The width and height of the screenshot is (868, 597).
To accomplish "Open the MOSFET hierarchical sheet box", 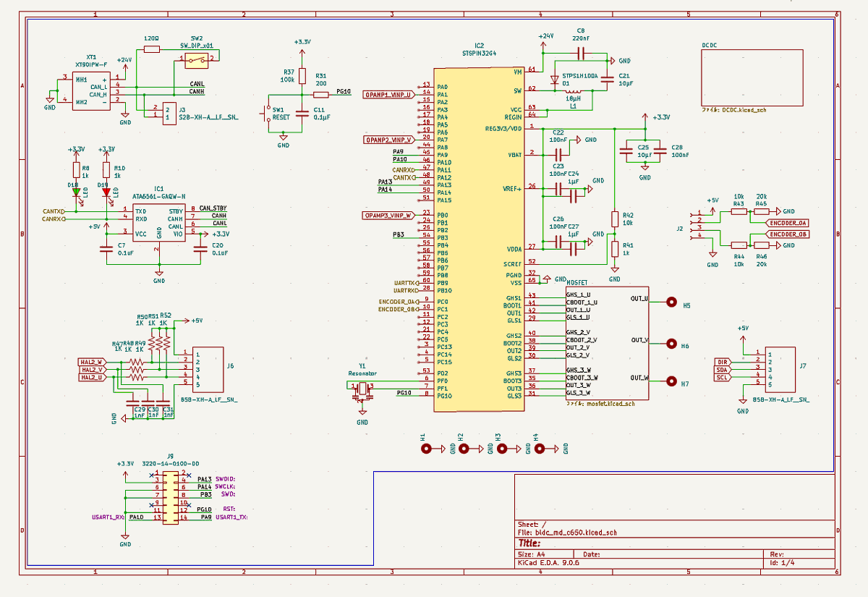I will tap(606, 343).
